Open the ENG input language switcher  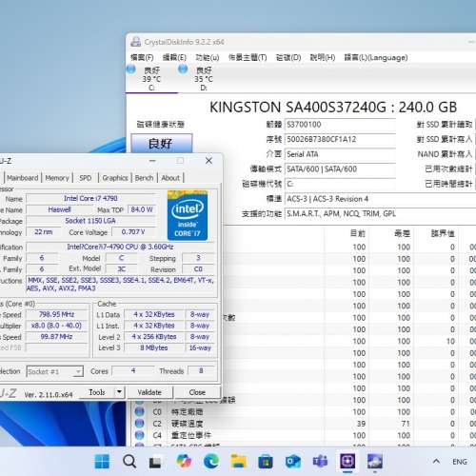tap(460, 462)
